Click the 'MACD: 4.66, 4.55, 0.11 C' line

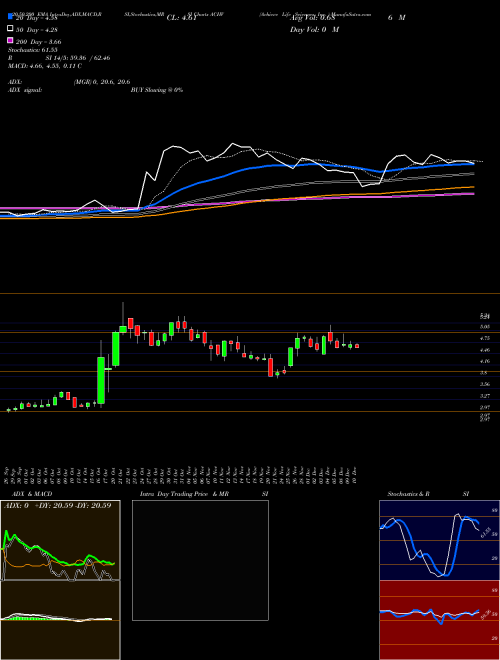click(x=45, y=66)
